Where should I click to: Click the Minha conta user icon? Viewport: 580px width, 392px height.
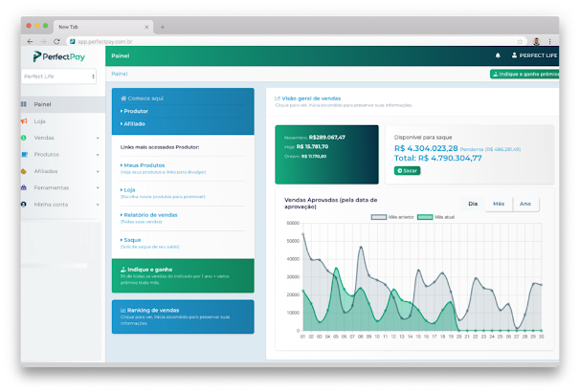[x=24, y=205]
